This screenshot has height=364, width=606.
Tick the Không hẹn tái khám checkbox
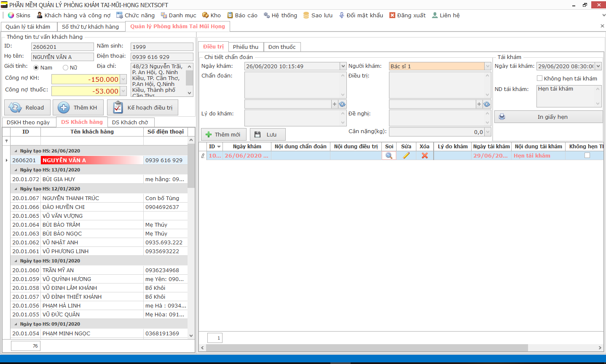coord(539,78)
